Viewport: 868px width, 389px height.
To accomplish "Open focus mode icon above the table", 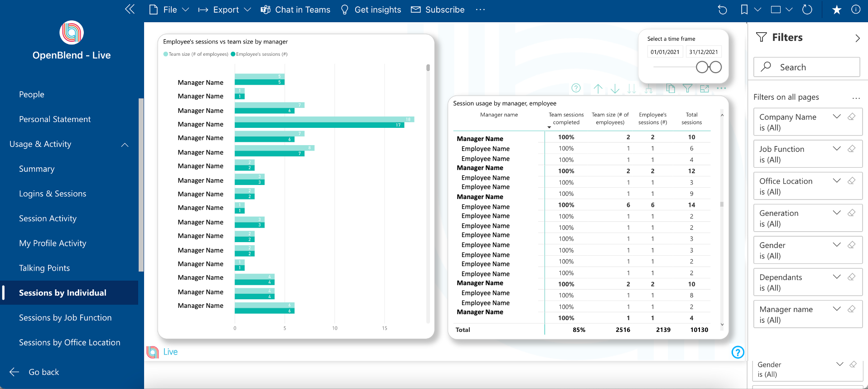I will tap(704, 89).
